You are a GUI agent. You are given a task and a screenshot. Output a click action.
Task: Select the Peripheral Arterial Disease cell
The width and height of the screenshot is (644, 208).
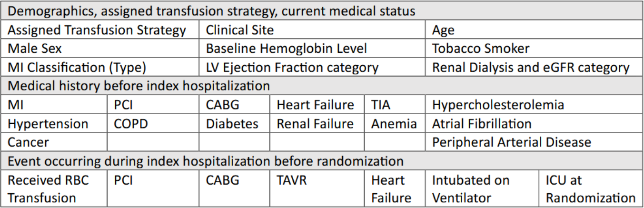pyautogui.click(x=534, y=142)
